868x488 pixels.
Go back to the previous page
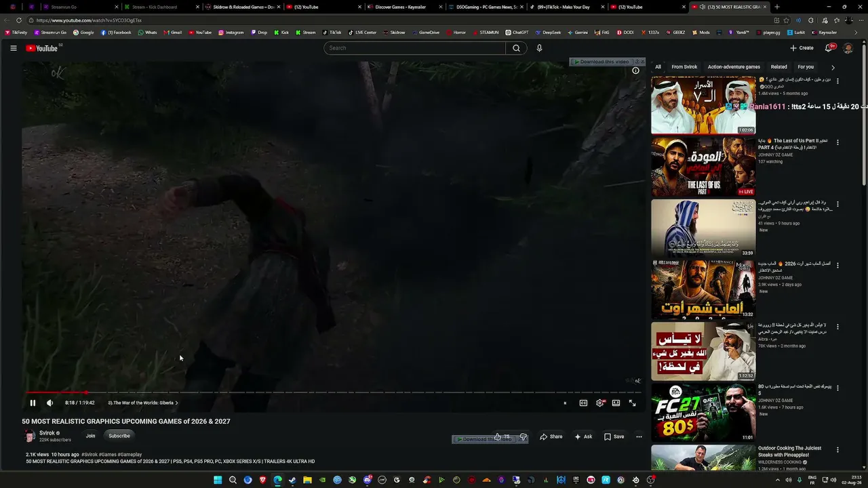(7, 20)
